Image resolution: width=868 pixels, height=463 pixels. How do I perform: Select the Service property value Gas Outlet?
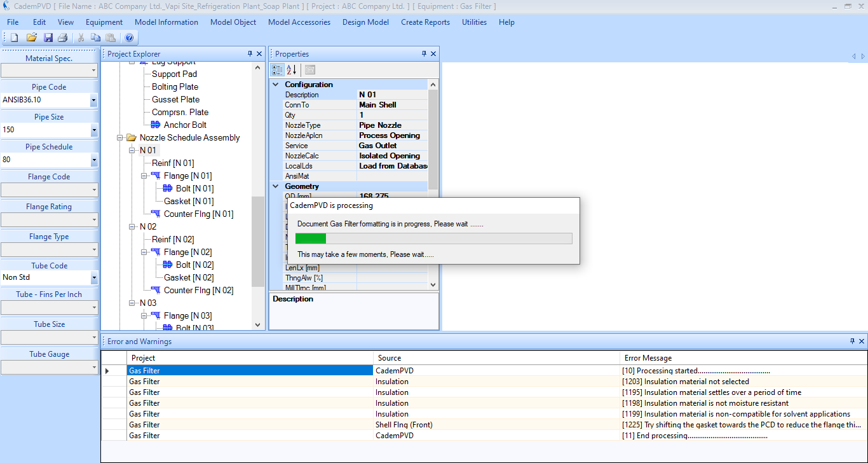pos(393,146)
